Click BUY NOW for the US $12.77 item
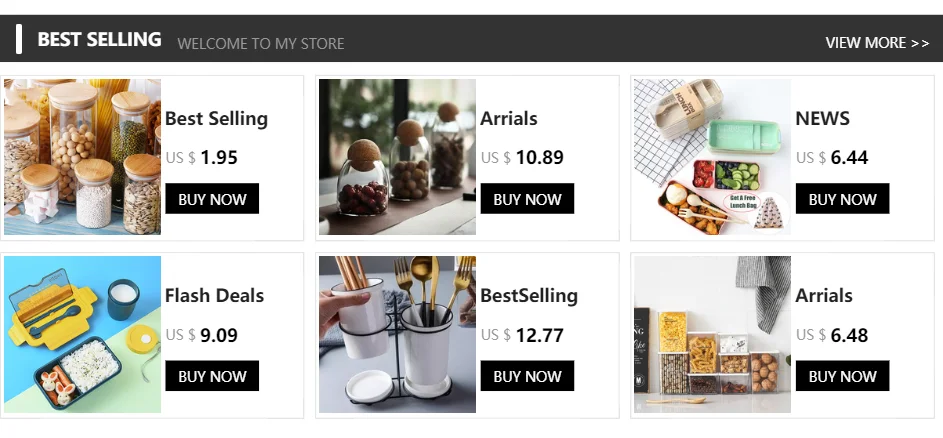The image size is (943, 438). coord(527,376)
